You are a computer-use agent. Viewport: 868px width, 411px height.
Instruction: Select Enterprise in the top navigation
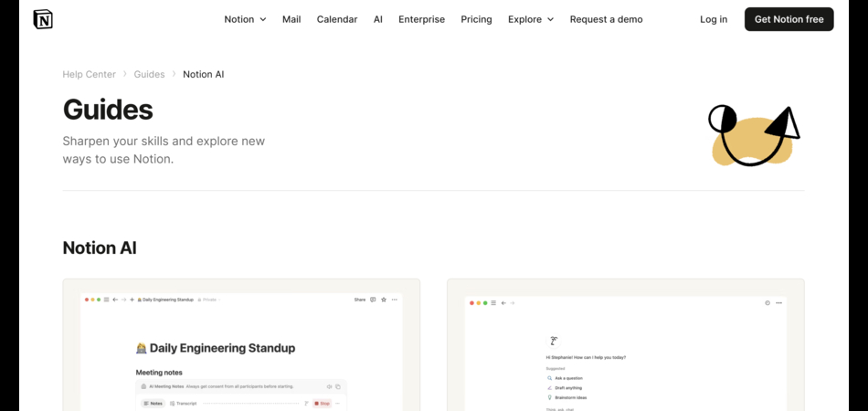[x=421, y=19]
